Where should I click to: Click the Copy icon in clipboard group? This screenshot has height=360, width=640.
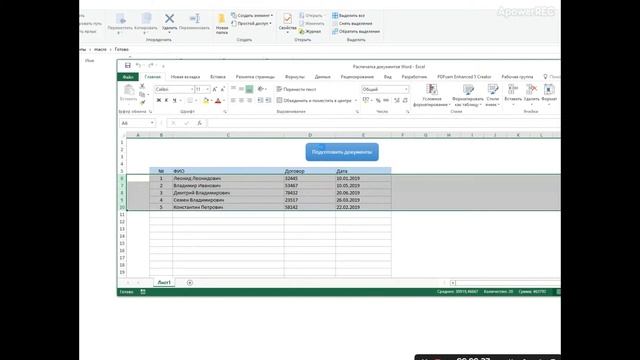coord(142,94)
